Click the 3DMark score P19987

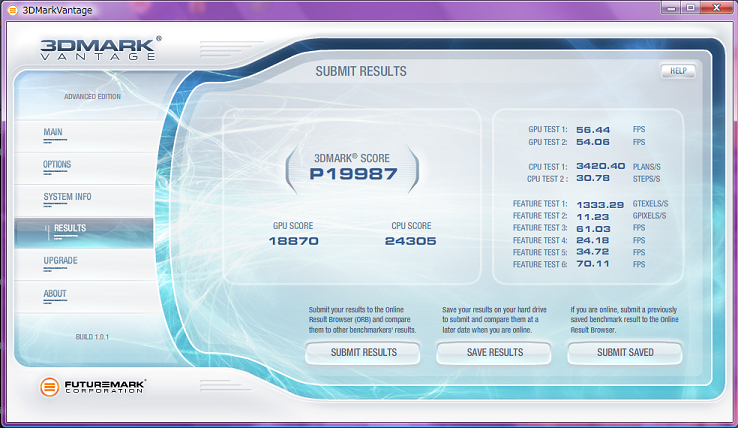[x=353, y=174]
